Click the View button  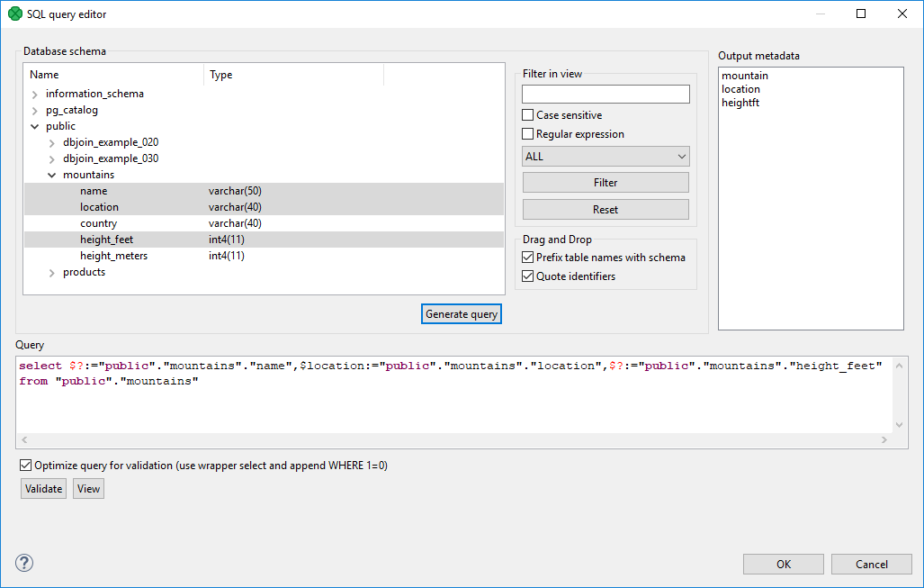pos(89,488)
